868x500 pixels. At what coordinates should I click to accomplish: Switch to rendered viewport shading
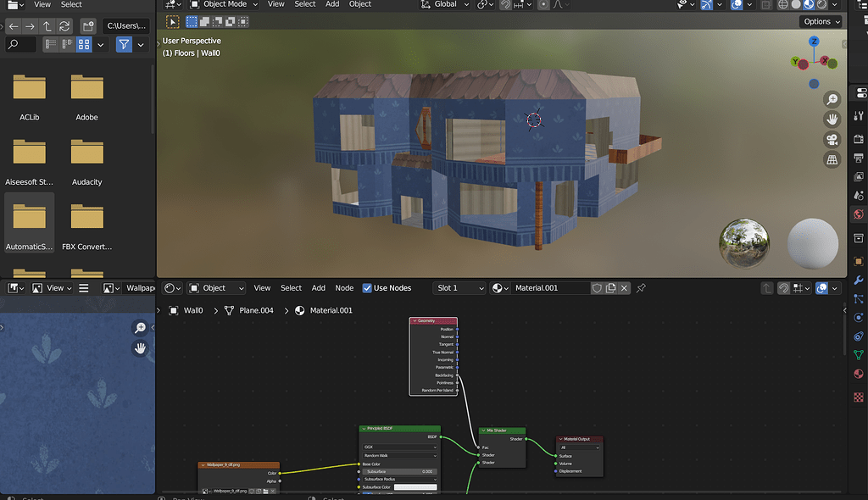click(822, 4)
